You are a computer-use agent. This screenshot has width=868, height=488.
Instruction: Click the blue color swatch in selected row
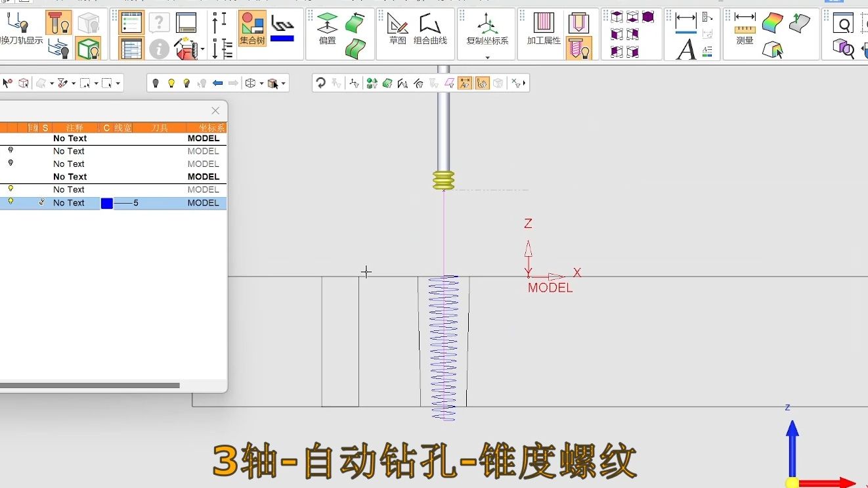106,204
